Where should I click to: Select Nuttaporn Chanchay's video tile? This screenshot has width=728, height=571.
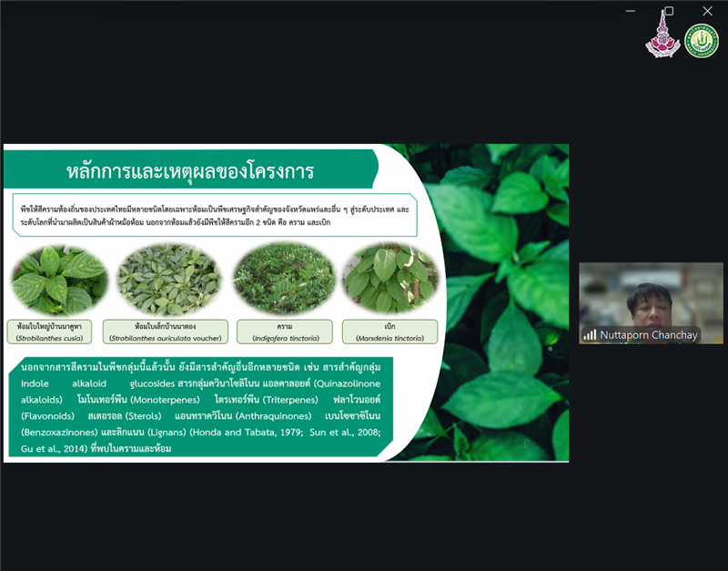(x=651, y=303)
